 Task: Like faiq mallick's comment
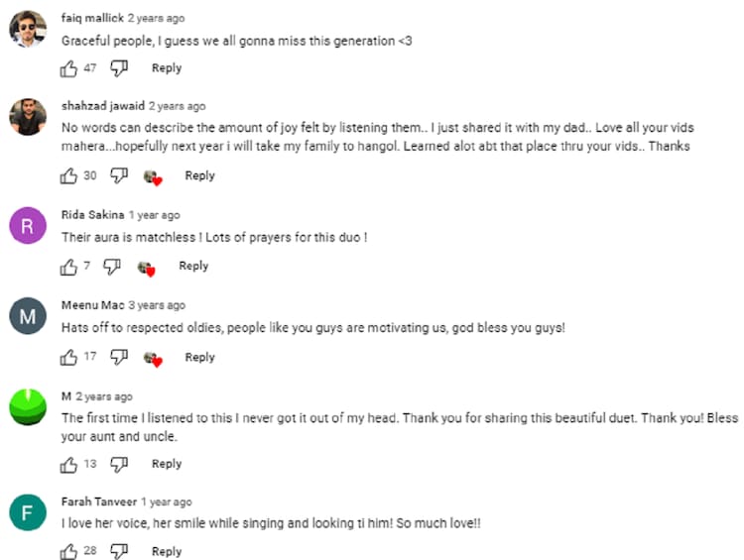pyautogui.click(x=68, y=68)
